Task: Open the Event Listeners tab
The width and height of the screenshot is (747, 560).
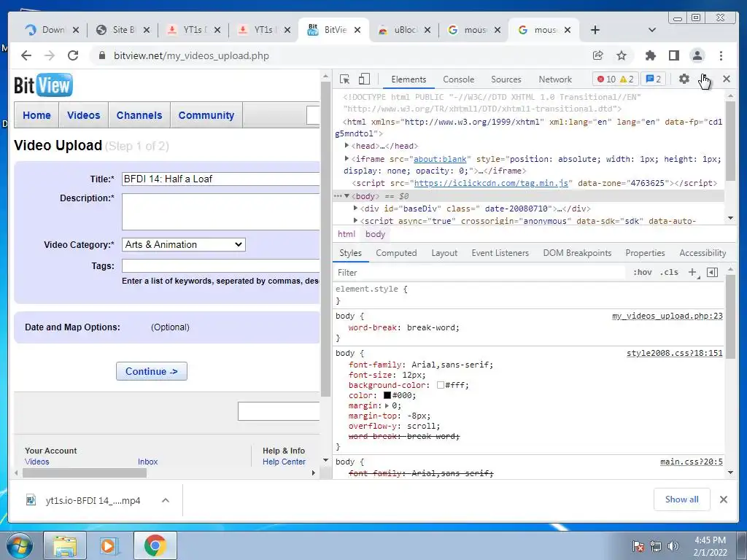Action: (500, 253)
